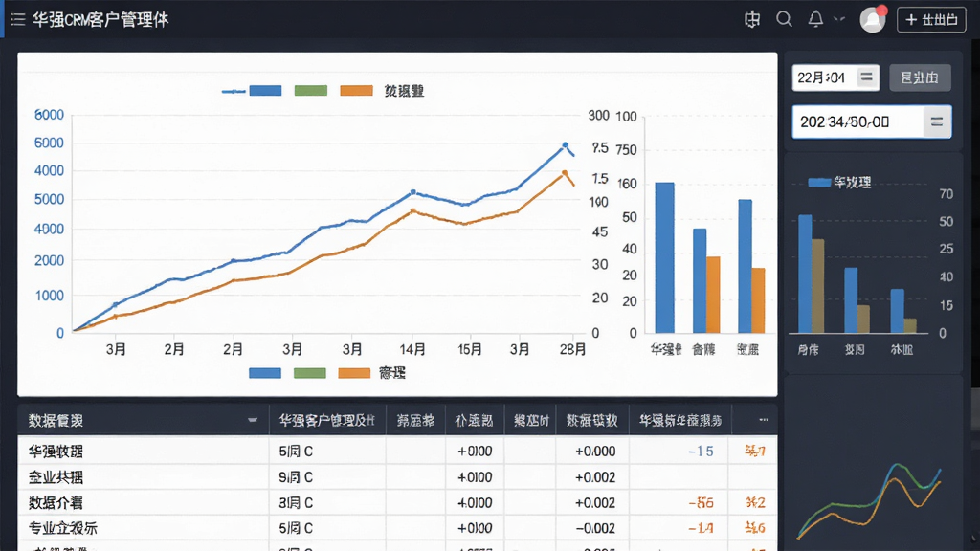Click the plus button in the top-right header
Screen dimensions: 980x551
931,20
